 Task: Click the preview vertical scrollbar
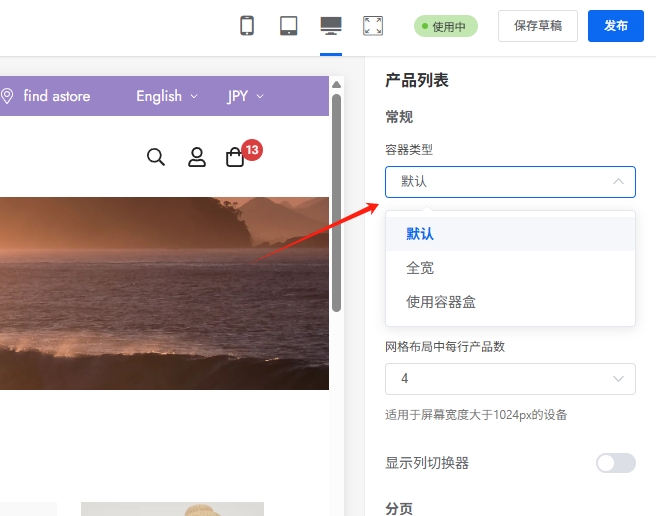337,200
